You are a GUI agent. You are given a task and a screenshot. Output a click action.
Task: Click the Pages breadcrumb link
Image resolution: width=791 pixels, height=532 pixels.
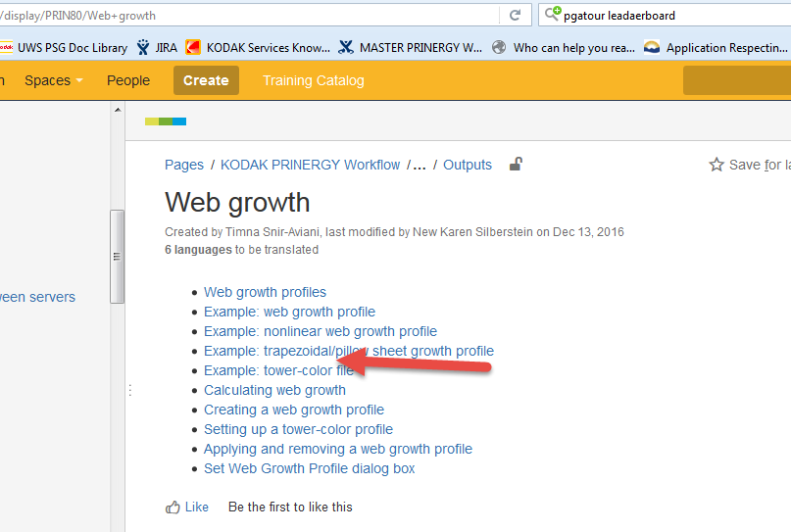(x=184, y=165)
